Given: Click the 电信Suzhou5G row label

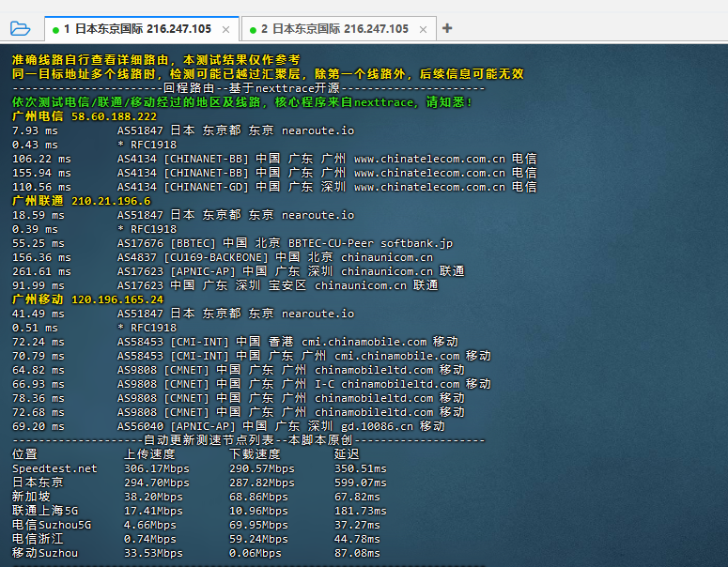Looking at the screenshot, I should pos(52,525).
